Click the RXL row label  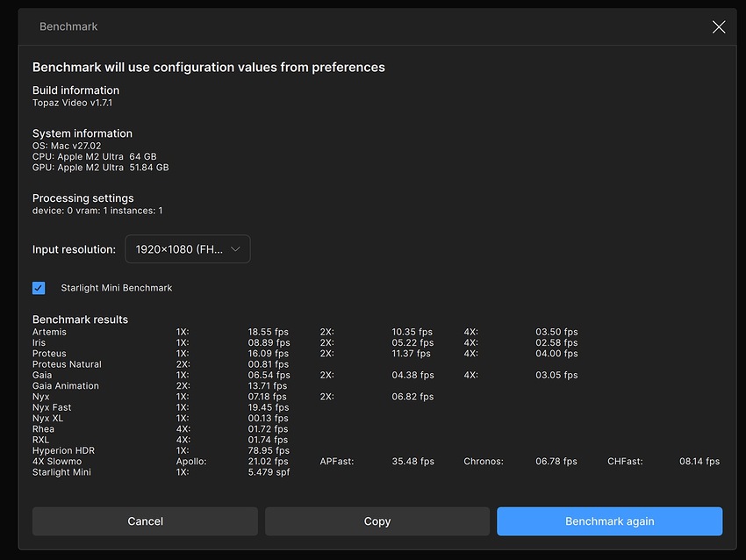click(x=41, y=440)
